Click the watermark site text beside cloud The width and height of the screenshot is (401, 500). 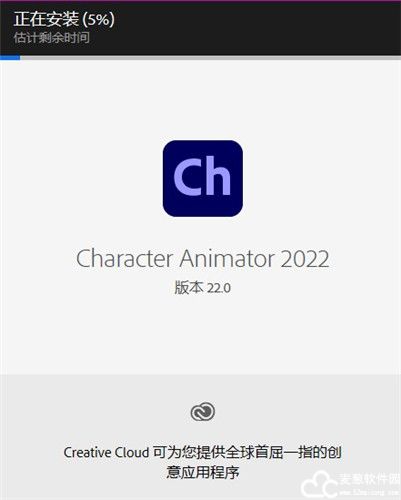pos(368,483)
